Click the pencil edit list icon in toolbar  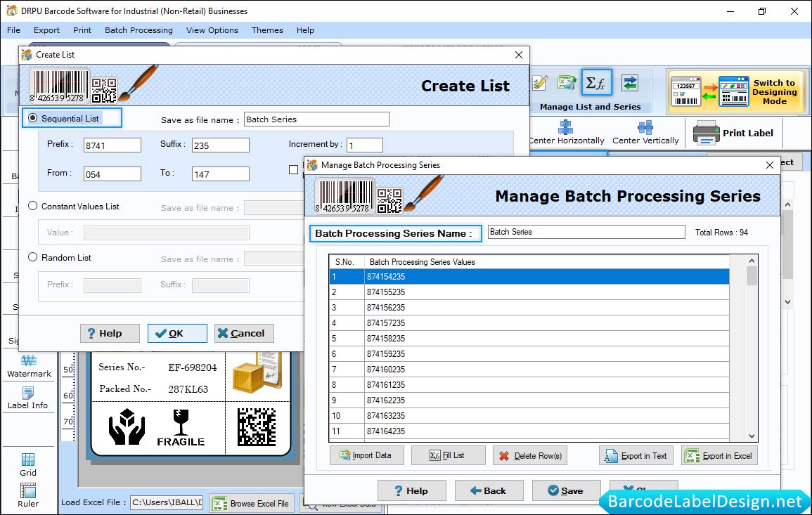point(540,82)
